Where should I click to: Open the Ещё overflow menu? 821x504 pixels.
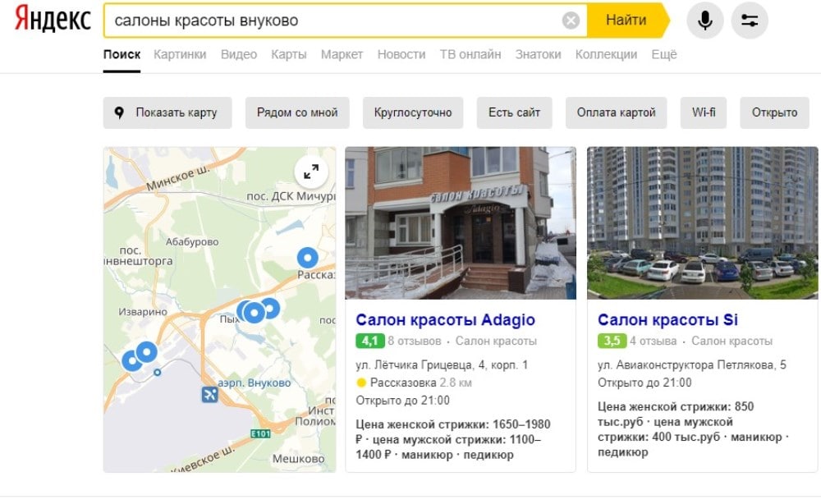point(664,53)
